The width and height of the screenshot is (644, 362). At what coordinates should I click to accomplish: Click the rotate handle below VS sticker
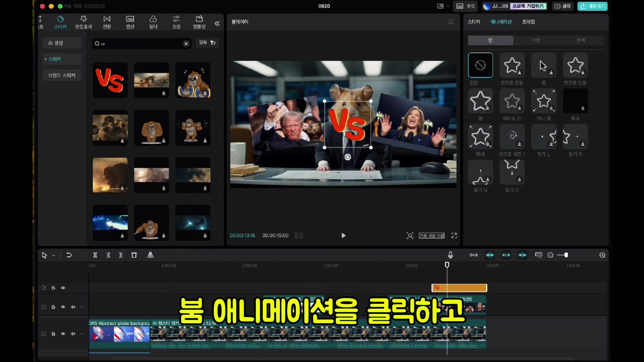(x=348, y=157)
